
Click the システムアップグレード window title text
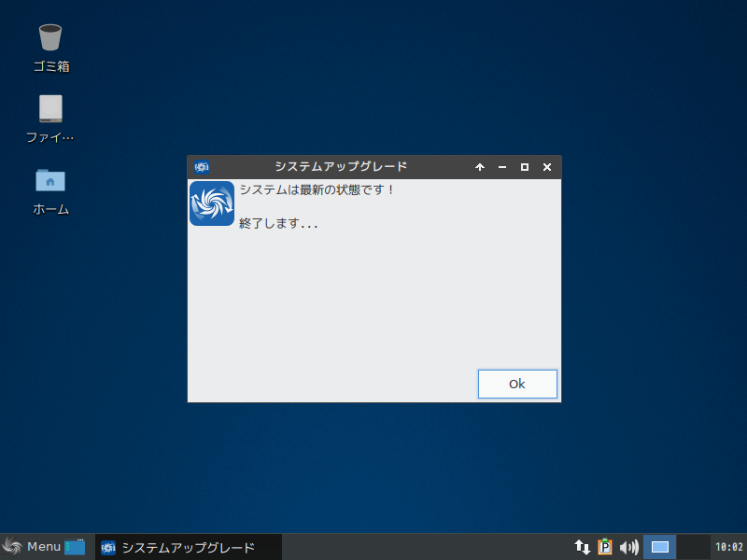click(x=341, y=167)
